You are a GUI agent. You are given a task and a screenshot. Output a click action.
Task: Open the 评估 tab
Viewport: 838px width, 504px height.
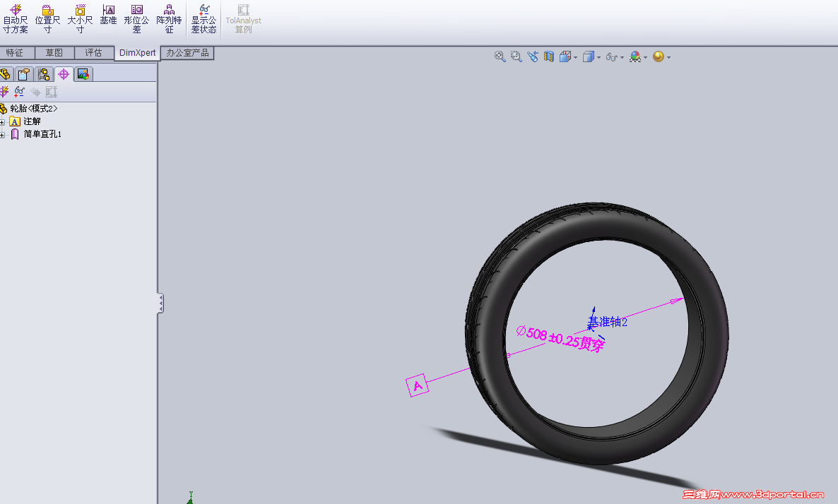click(93, 53)
